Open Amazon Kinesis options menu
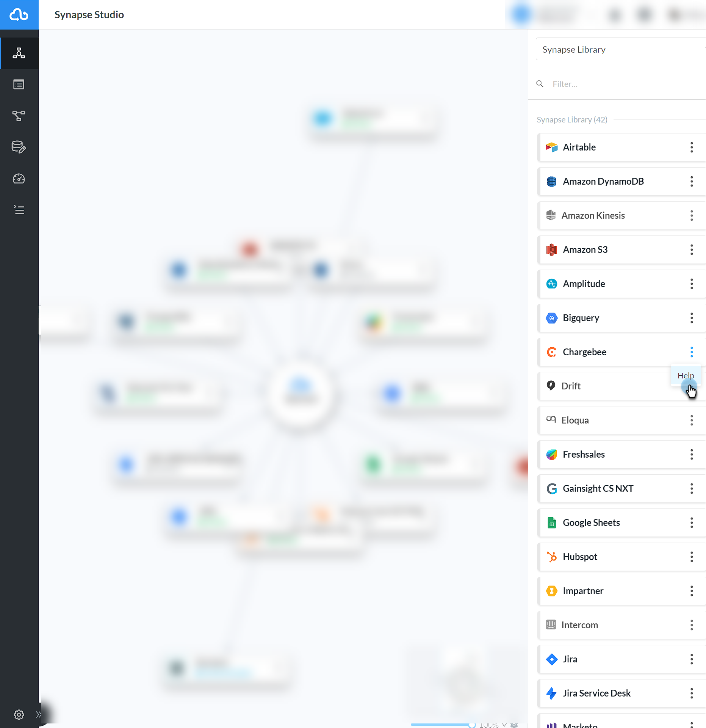 click(x=692, y=215)
